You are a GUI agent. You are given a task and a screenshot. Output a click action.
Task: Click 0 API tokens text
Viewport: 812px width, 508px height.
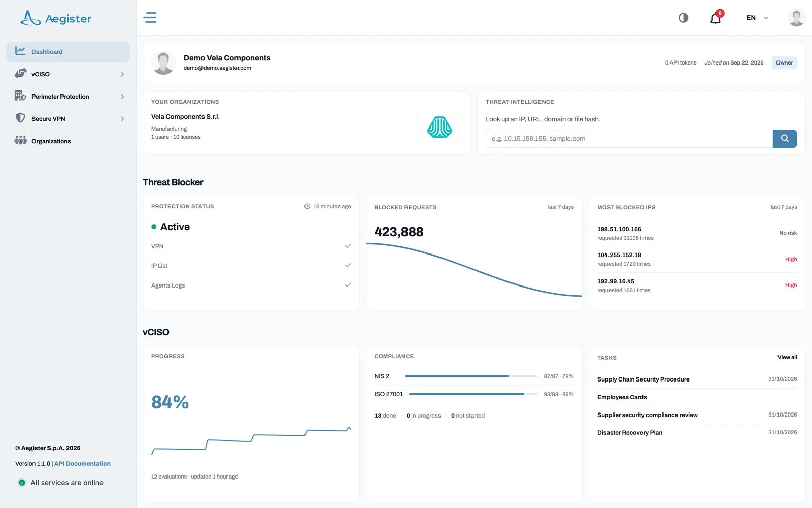(x=681, y=63)
